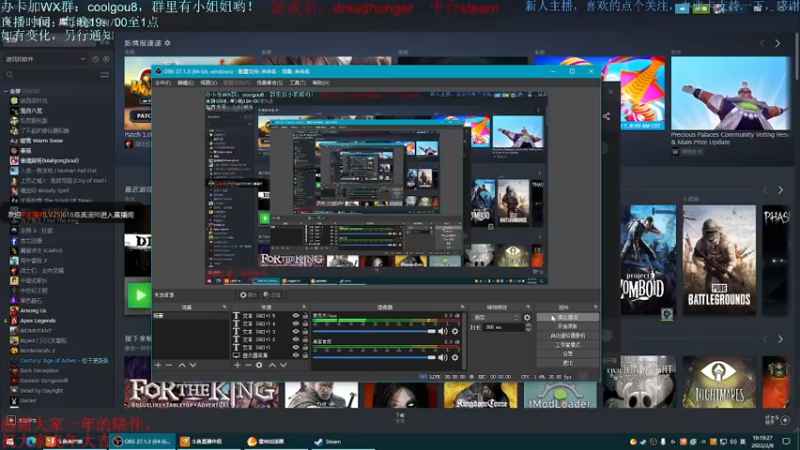Collapse the All games group in Steam
The width and height of the screenshot is (800, 450).
tap(6, 91)
